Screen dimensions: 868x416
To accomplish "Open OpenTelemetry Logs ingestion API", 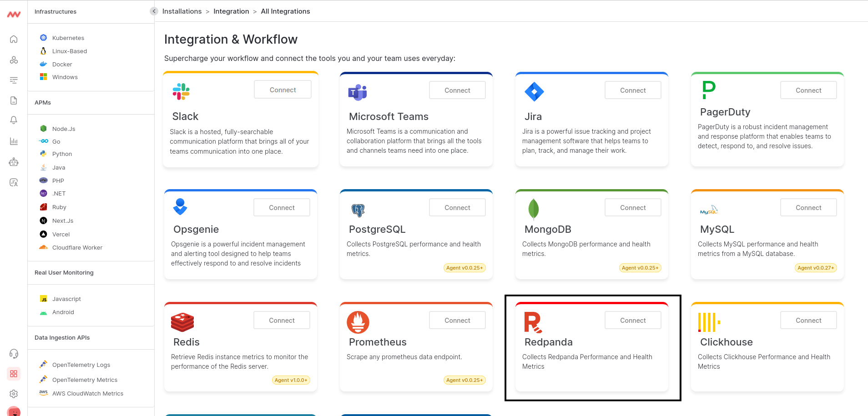I will pos(81,365).
